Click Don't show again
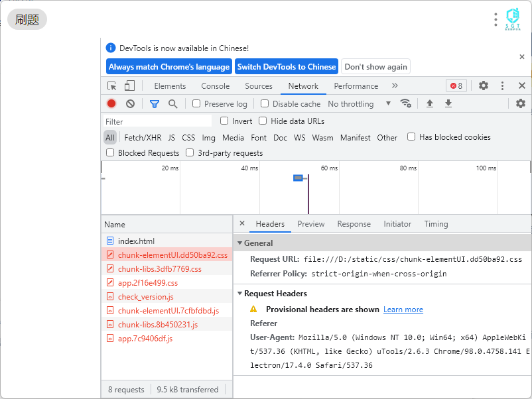 coord(375,66)
